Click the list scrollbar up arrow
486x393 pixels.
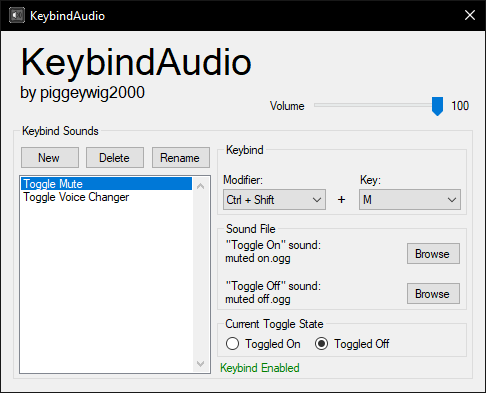coord(200,186)
